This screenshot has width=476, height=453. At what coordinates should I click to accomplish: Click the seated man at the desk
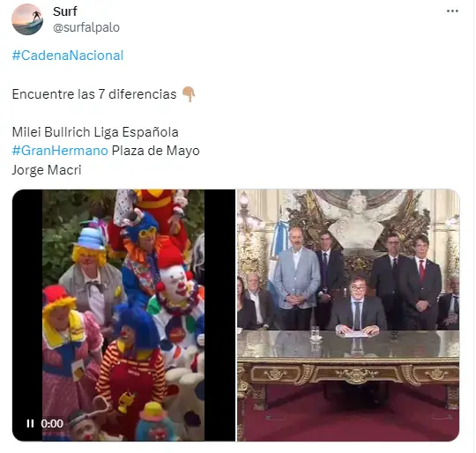coord(357,305)
